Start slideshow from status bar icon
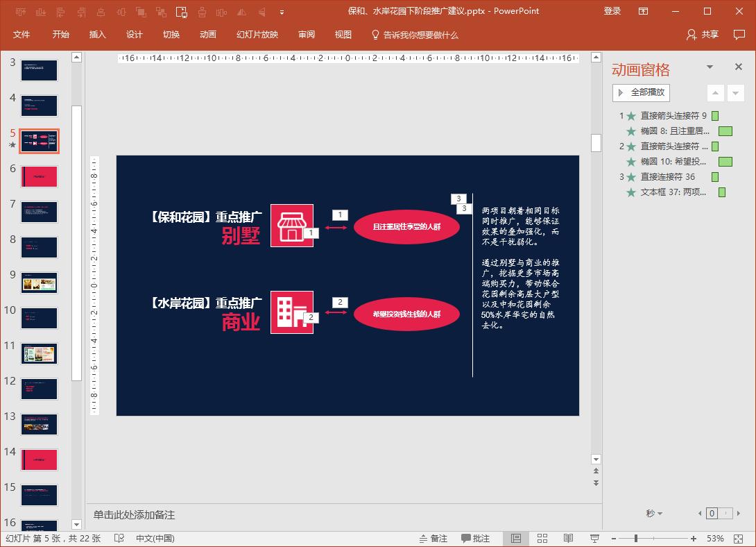 tap(594, 538)
